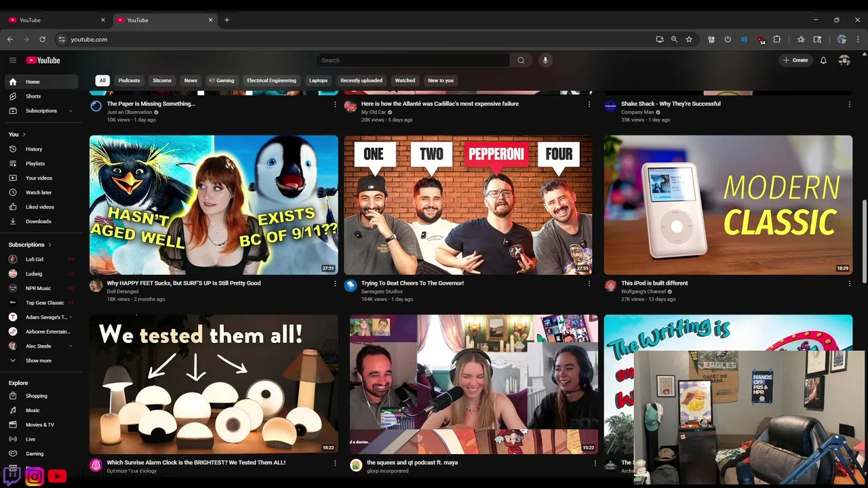The width and height of the screenshot is (868, 488).
Task: Expand the You section chevron
Action: (24, 134)
